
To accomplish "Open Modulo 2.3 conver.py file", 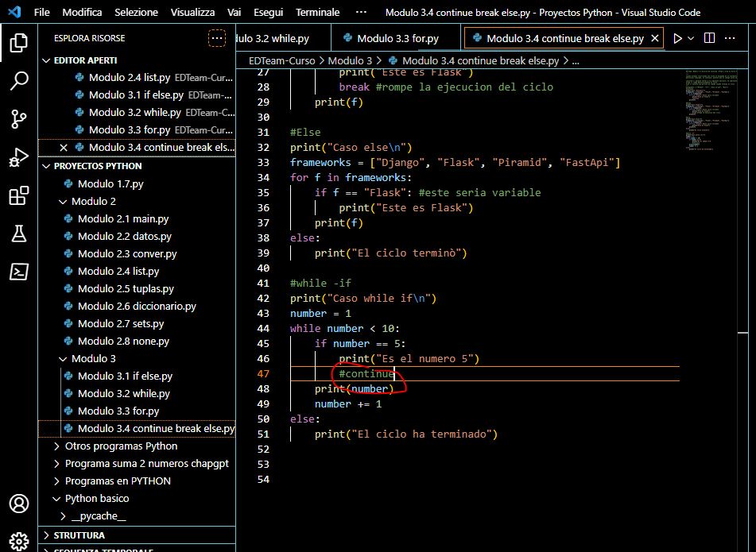I will point(137,254).
